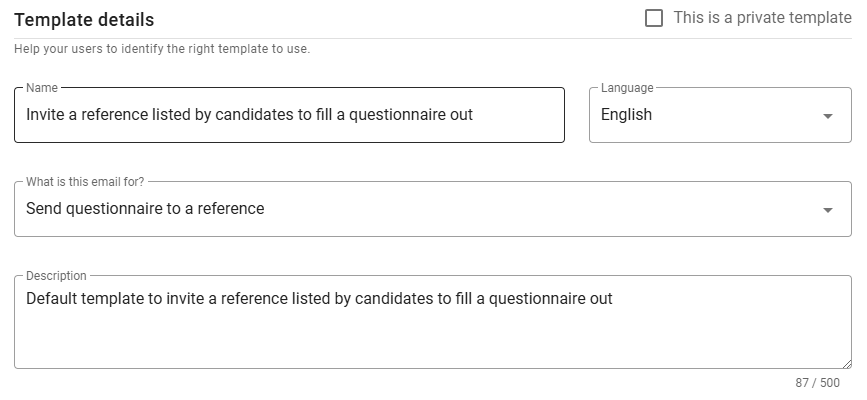Open the Language combo box
Screen dimensions: 867x400
[720, 115]
